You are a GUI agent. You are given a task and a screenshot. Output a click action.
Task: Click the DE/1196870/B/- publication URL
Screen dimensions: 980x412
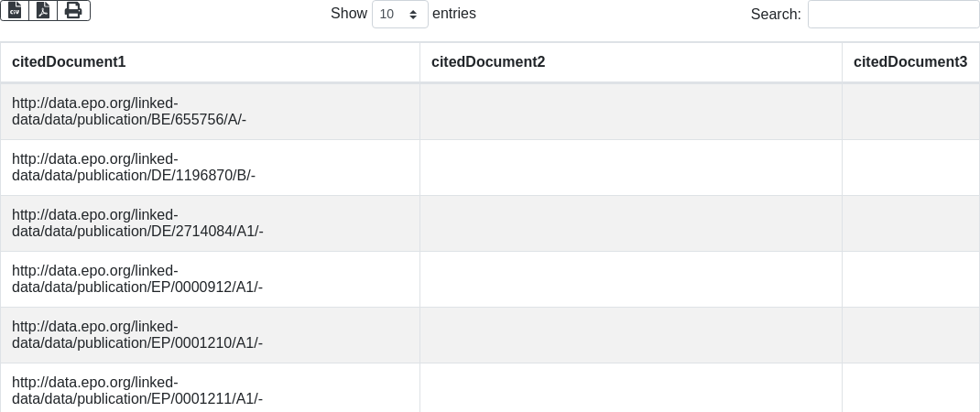134,168
